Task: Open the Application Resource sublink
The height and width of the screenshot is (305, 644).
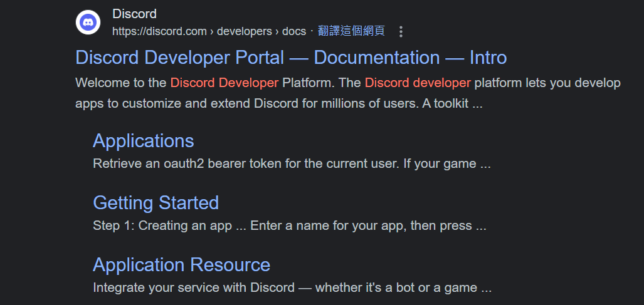Action: tap(181, 264)
